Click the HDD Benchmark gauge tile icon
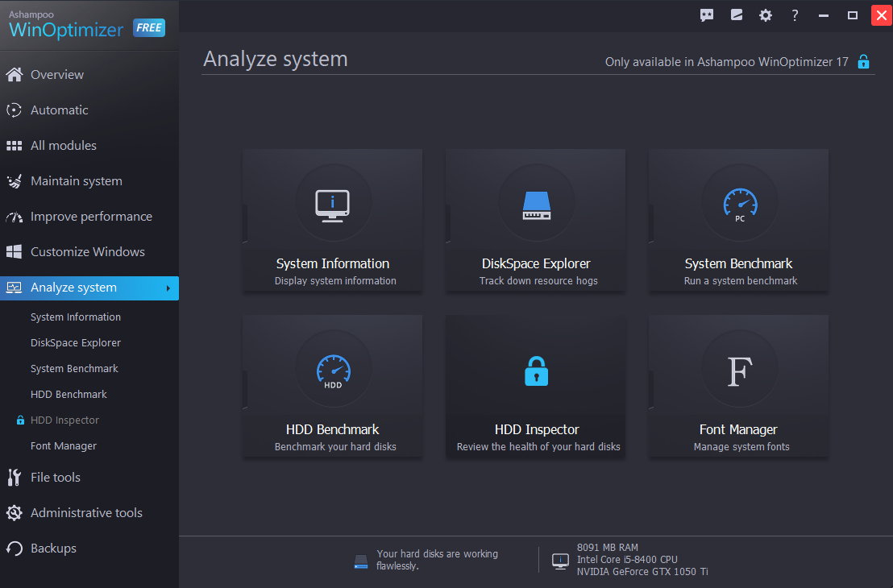The width and height of the screenshot is (893, 588). point(333,371)
